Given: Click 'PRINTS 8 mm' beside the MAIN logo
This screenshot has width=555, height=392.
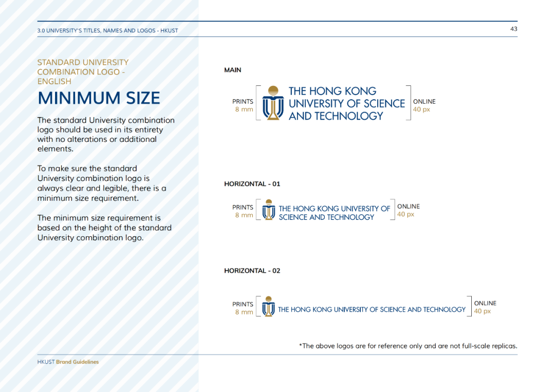Looking at the screenshot, I should pyautogui.click(x=243, y=105).
